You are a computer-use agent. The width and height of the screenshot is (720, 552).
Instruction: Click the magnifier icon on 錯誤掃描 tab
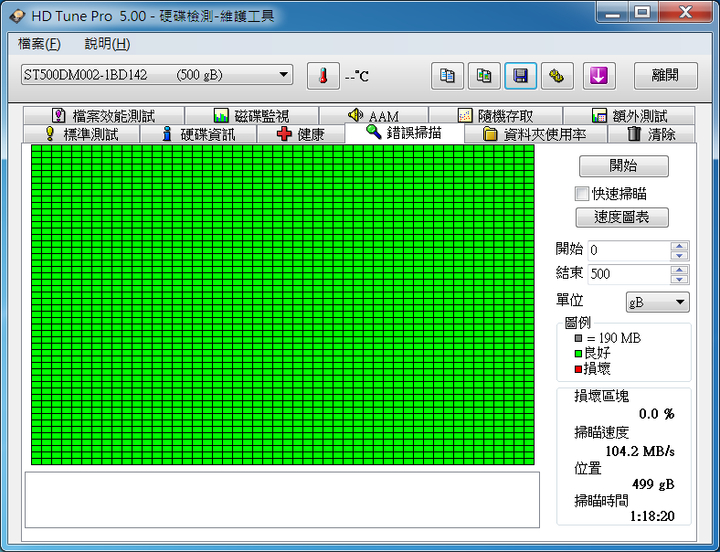tap(374, 132)
